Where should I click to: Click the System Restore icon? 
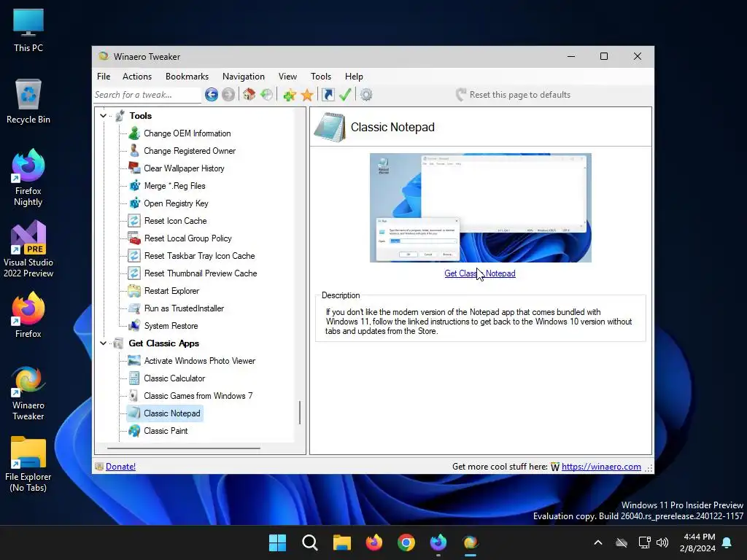[134, 326]
